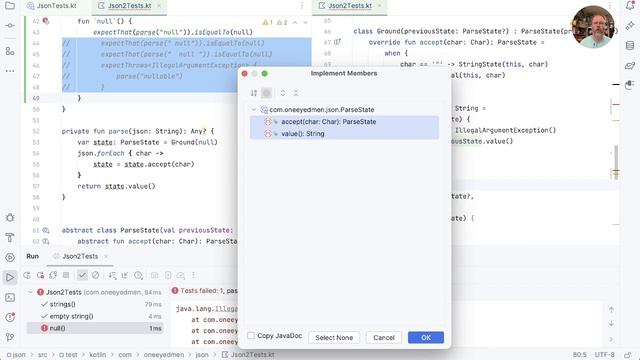The width and height of the screenshot is (640, 360).
Task: Open the Git tool window
Action: 10,337
